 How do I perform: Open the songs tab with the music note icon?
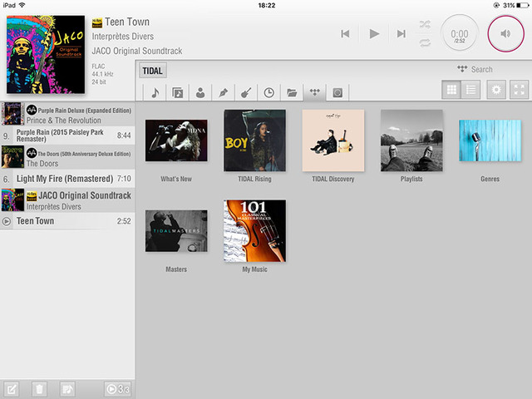point(155,92)
